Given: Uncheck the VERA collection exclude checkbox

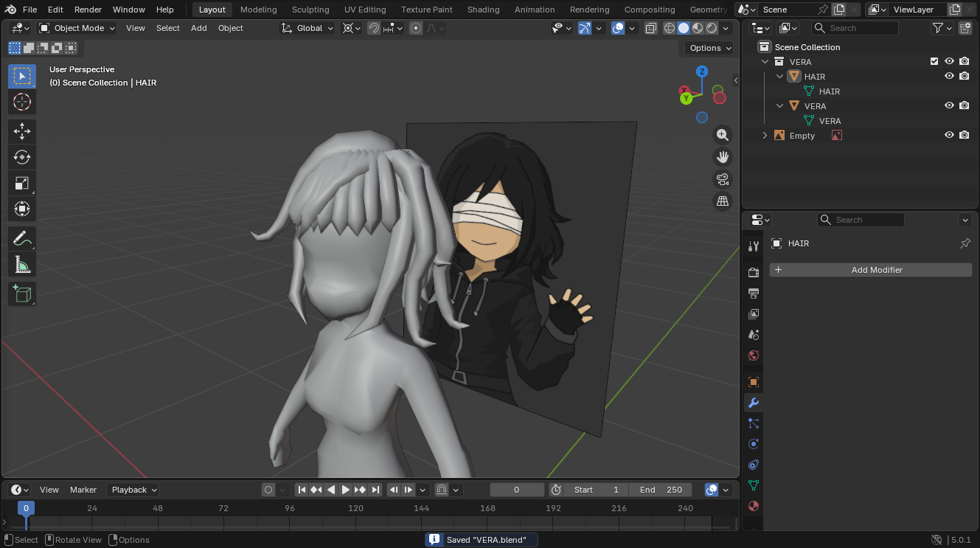Looking at the screenshot, I should pyautogui.click(x=934, y=62).
